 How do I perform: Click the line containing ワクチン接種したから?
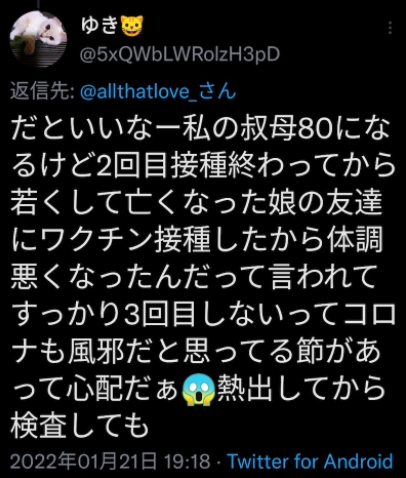[197, 240]
